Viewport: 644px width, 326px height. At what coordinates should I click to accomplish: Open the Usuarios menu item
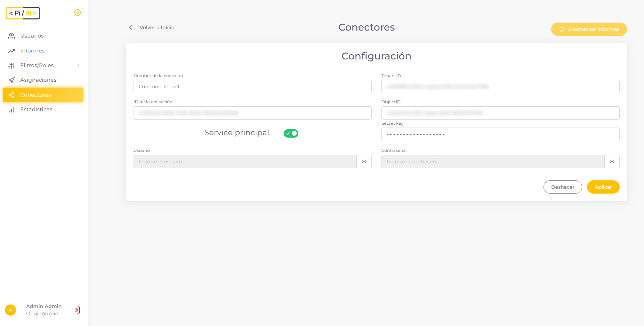[x=43, y=36]
